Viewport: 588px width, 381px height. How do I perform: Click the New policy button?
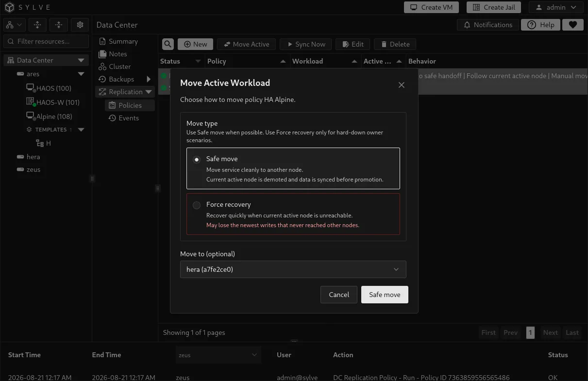click(x=195, y=44)
